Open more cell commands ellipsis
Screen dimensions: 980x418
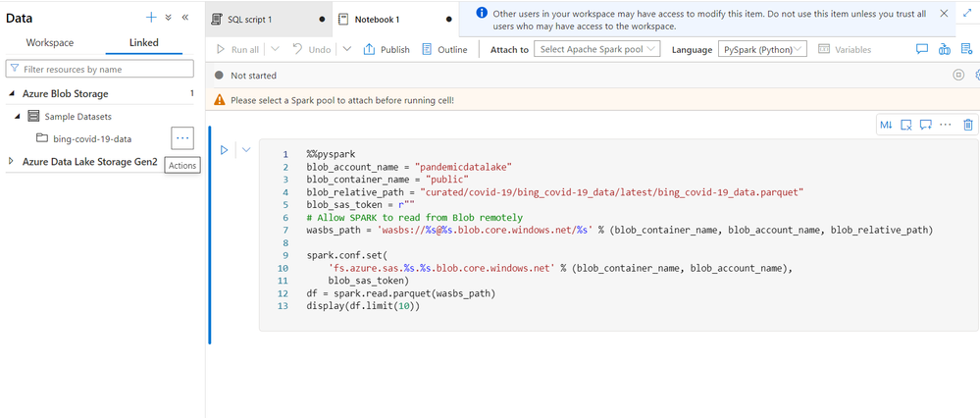946,125
